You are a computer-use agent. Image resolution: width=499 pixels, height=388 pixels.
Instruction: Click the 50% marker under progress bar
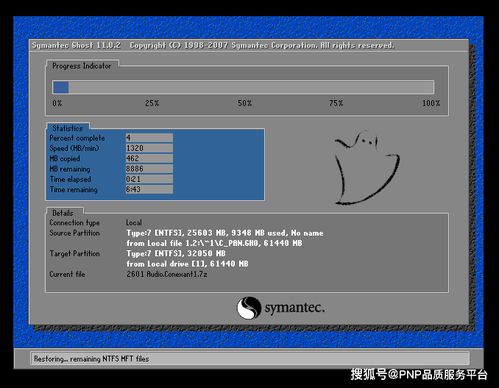pos(245,103)
